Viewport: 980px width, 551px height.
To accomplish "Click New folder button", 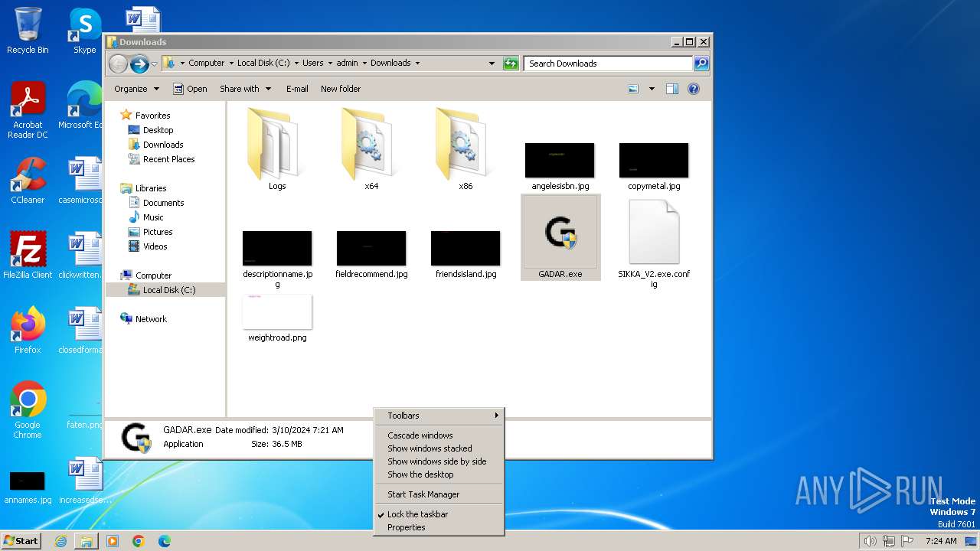I will 341,89.
